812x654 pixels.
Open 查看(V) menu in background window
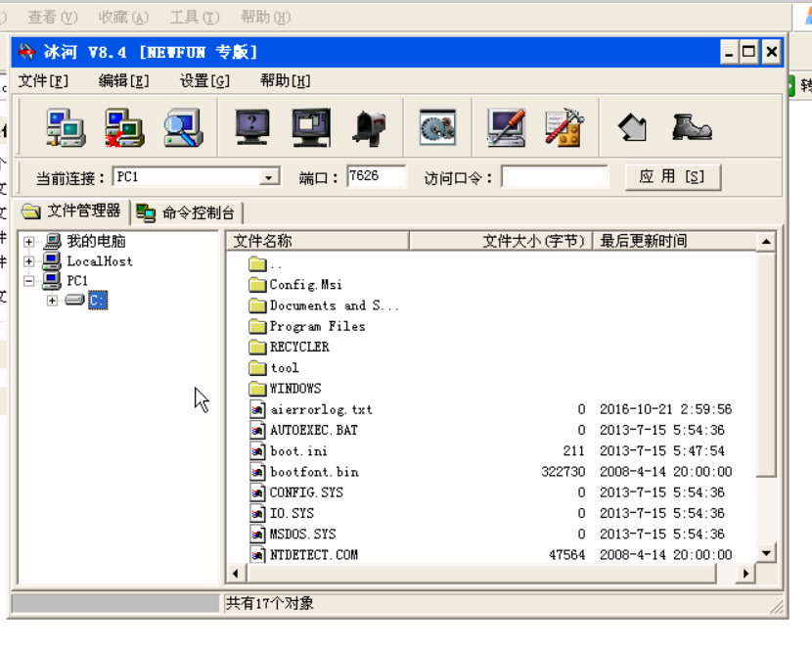coord(52,17)
